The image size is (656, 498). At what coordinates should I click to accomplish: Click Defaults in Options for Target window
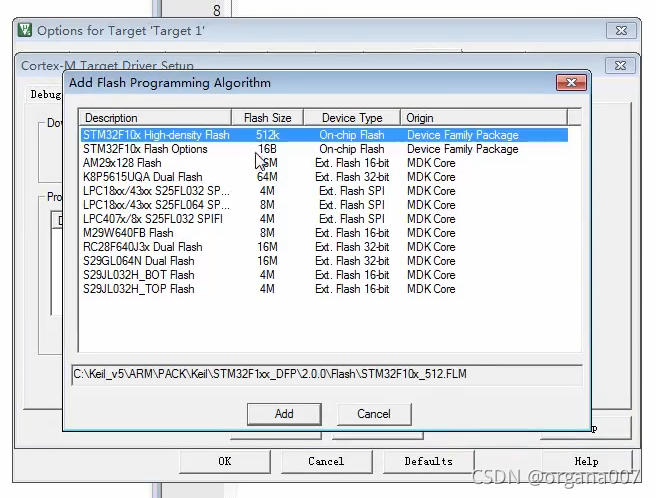pyautogui.click(x=428, y=461)
